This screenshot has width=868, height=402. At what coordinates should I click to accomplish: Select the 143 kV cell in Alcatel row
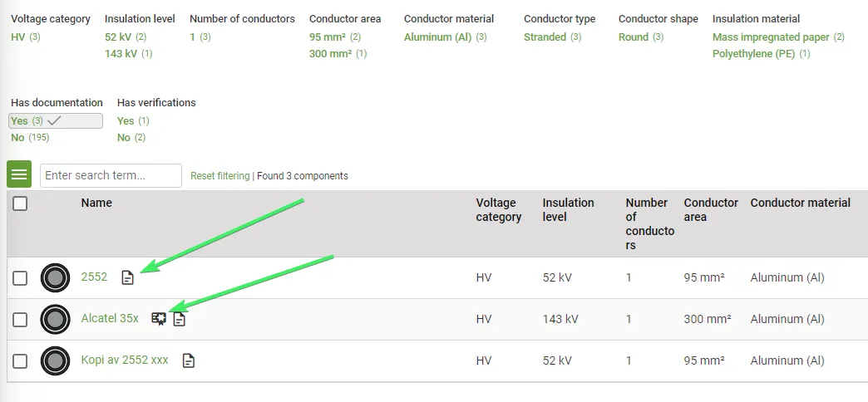click(560, 319)
